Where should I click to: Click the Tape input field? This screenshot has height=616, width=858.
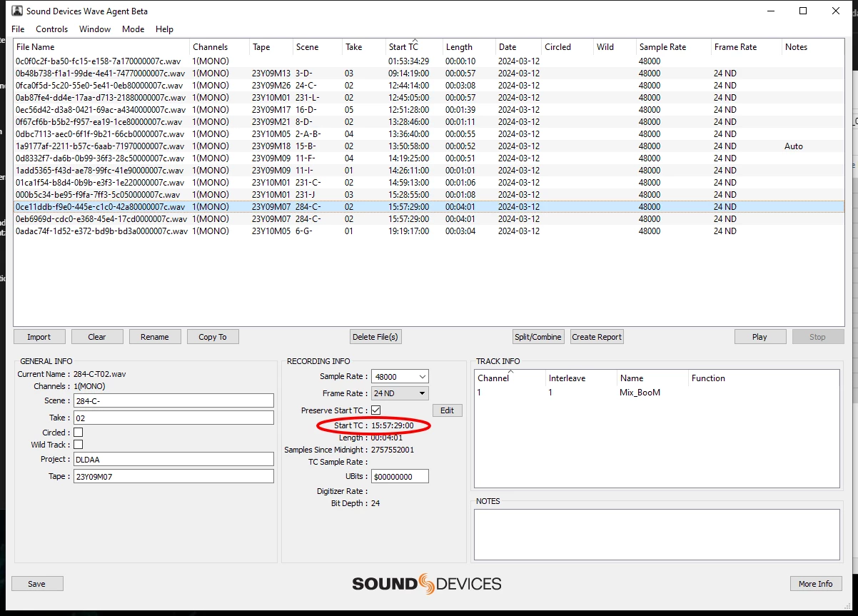click(173, 476)
